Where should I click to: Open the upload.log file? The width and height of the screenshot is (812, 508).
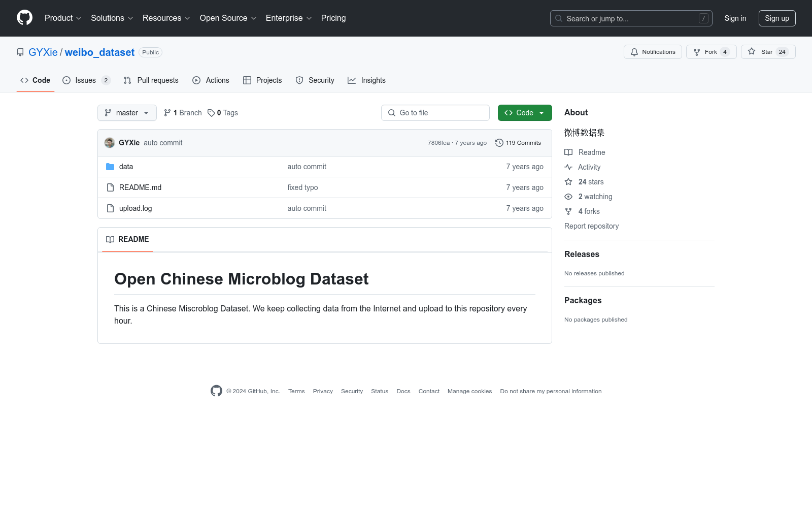coord(136,208)
